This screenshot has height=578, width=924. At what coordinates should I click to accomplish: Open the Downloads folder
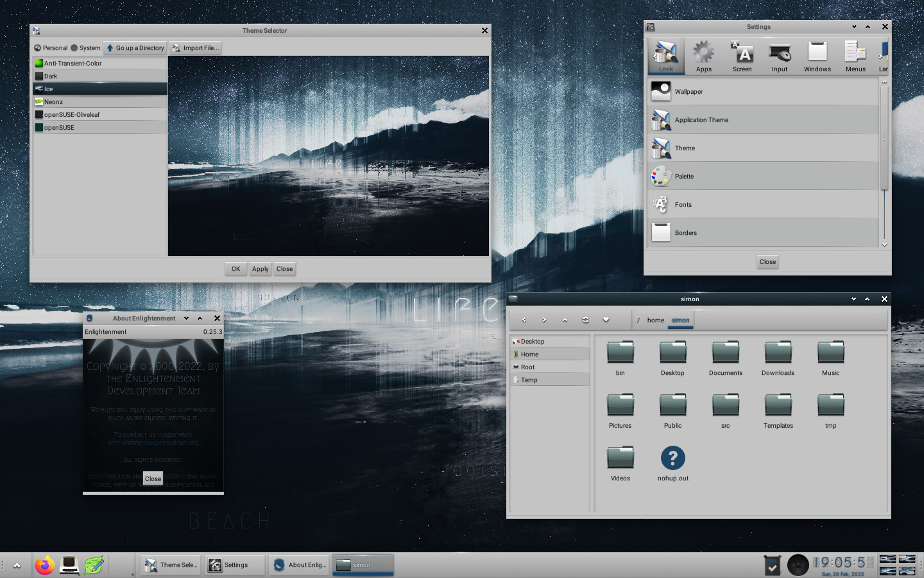point(778,353)
